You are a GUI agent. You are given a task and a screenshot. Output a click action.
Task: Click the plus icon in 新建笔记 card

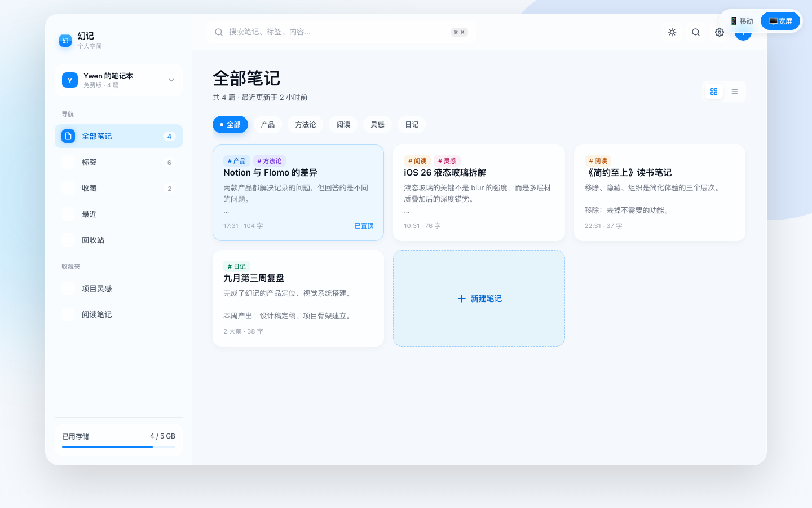(x=462, y=299)
